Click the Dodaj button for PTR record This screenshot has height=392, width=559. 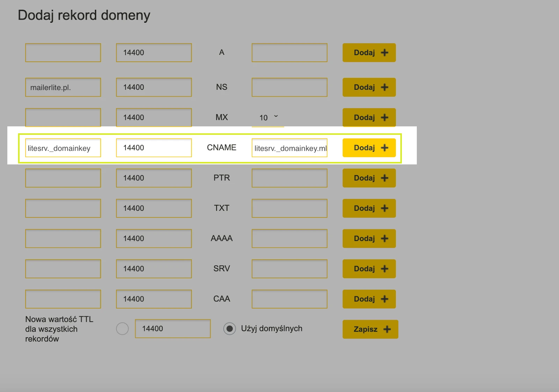coord(369,178)
